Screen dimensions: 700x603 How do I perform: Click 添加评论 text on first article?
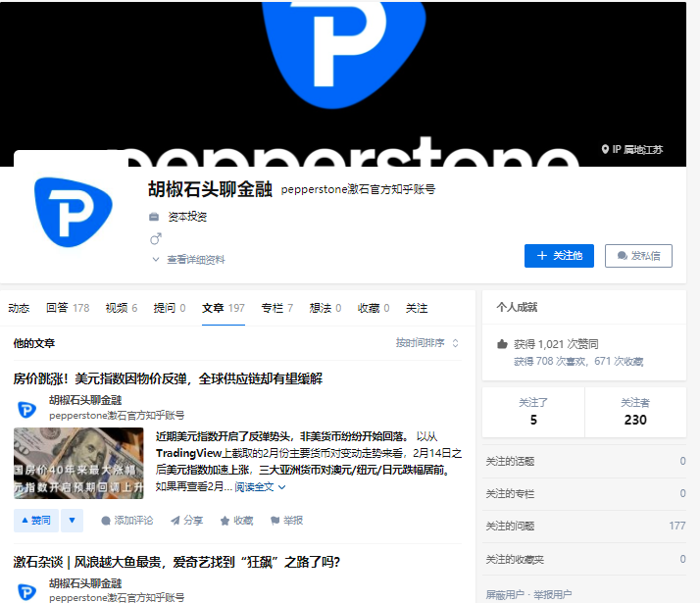tap(133, 521)
